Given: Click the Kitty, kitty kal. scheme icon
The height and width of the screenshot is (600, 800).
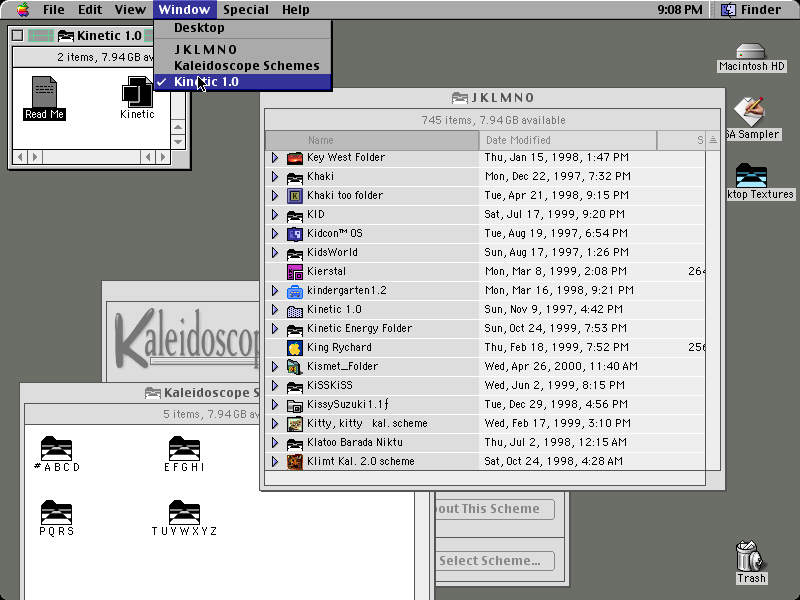Looking at the screenshot, I should 295,424.
